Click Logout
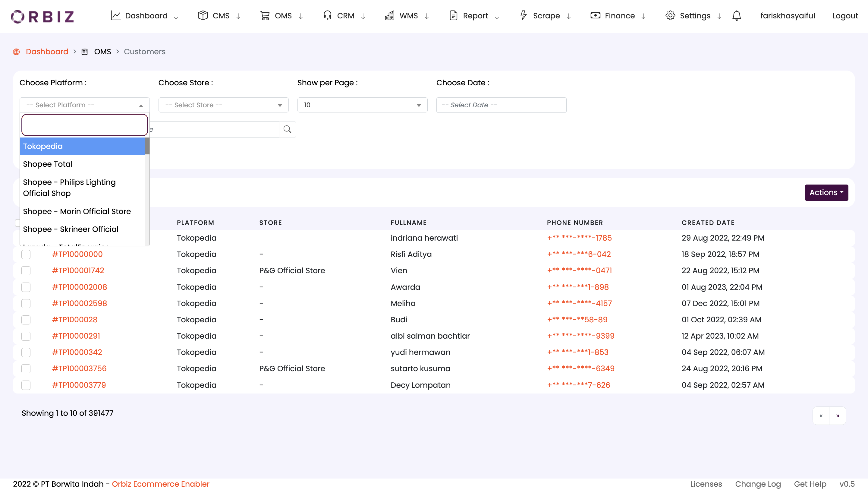Image resolution: width=868 pixels, height=490 pixels. (x=845, y=15)
